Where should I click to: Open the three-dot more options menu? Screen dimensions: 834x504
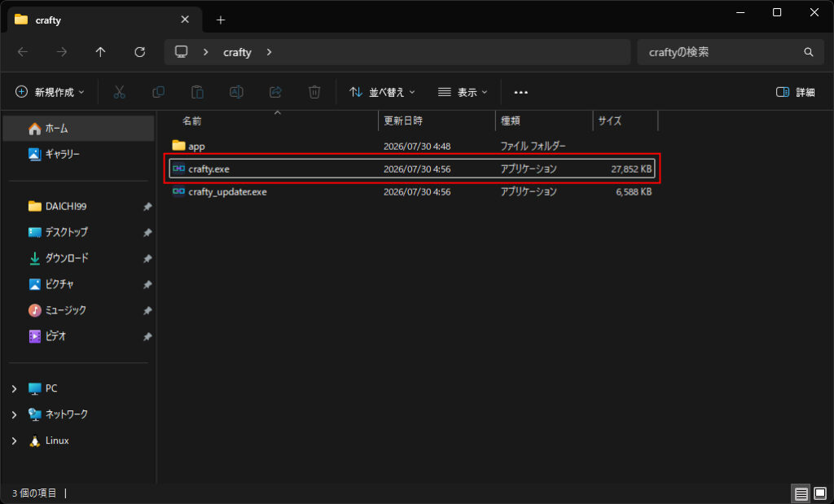(520, 93)
